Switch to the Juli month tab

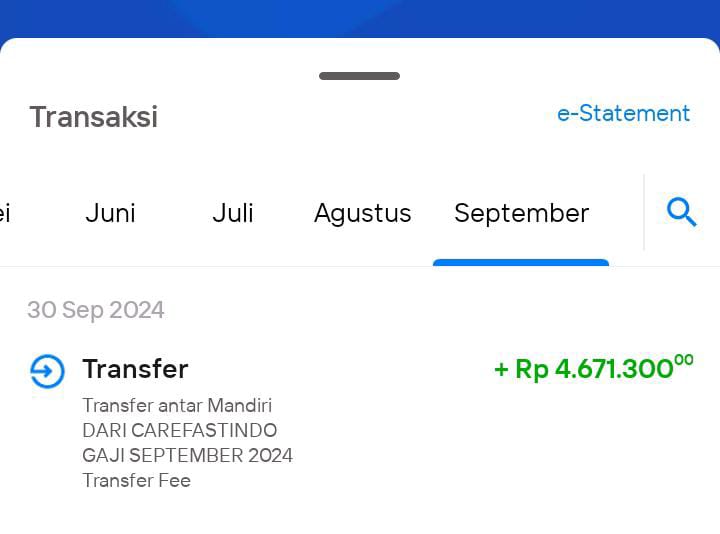coord(233,213)
